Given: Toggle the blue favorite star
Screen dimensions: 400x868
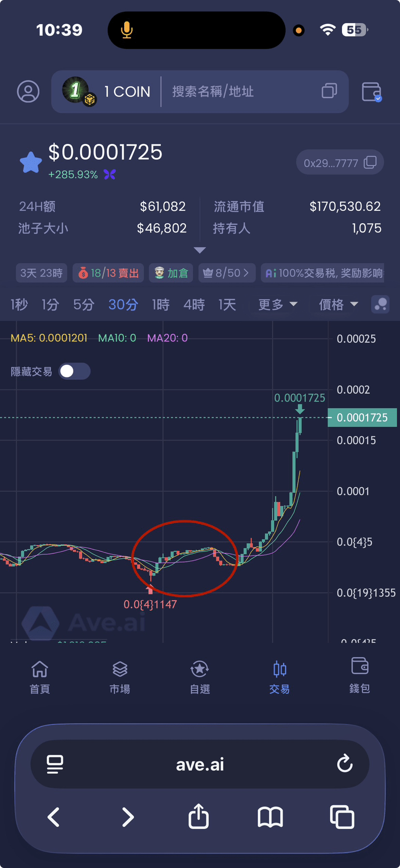Looking at the screenshot, I should [30, 162].
